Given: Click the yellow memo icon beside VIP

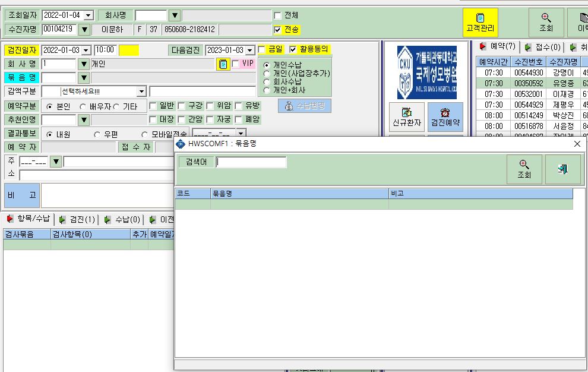Looking at the screenshot, I should pyautogui.click(x=223, y=64).
